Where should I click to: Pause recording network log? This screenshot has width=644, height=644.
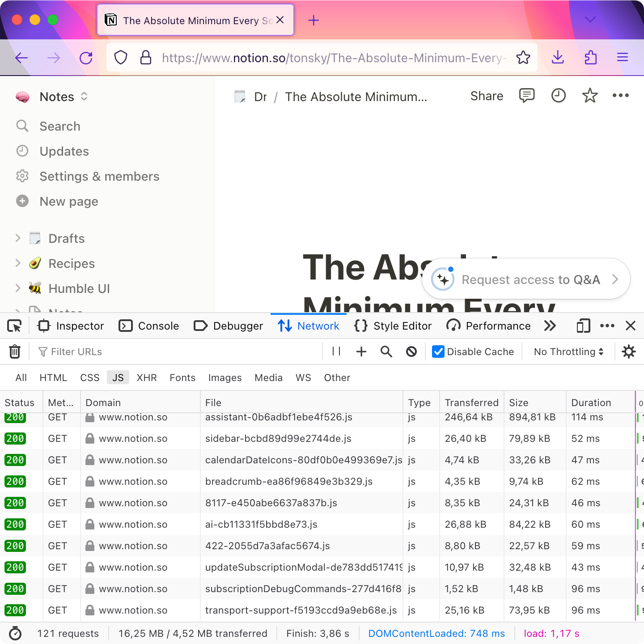coord(336,352)
